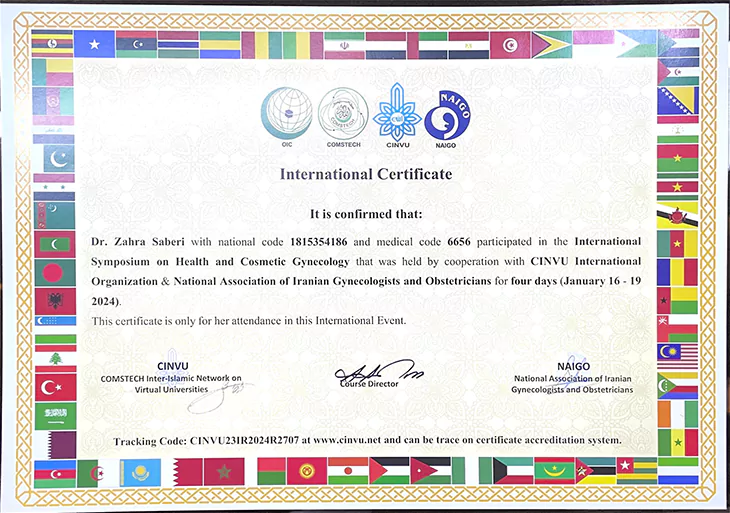This screenshot has height=513, width=730.
Task: Select the Saudi Arabia green flag
Action: (x=55, y=416)
